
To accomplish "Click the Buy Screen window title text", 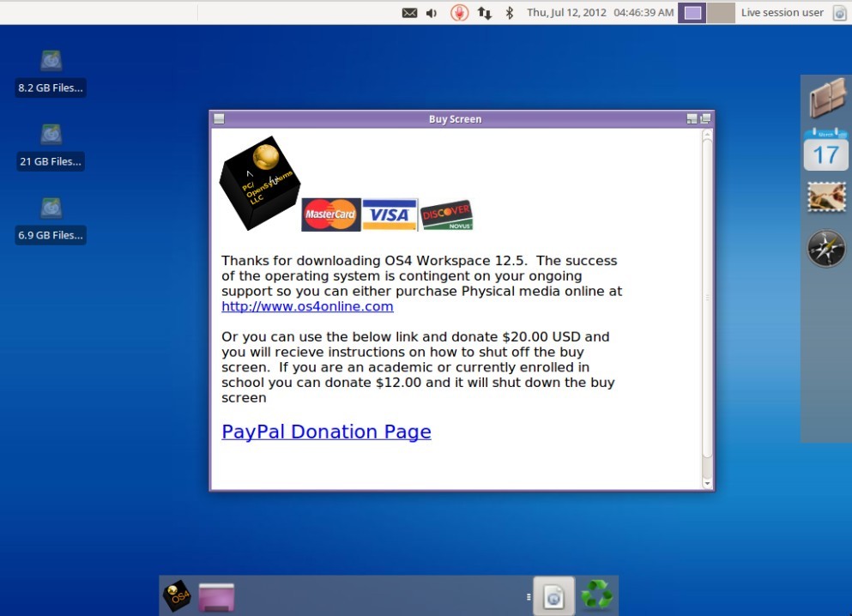I will coord(456,119).
